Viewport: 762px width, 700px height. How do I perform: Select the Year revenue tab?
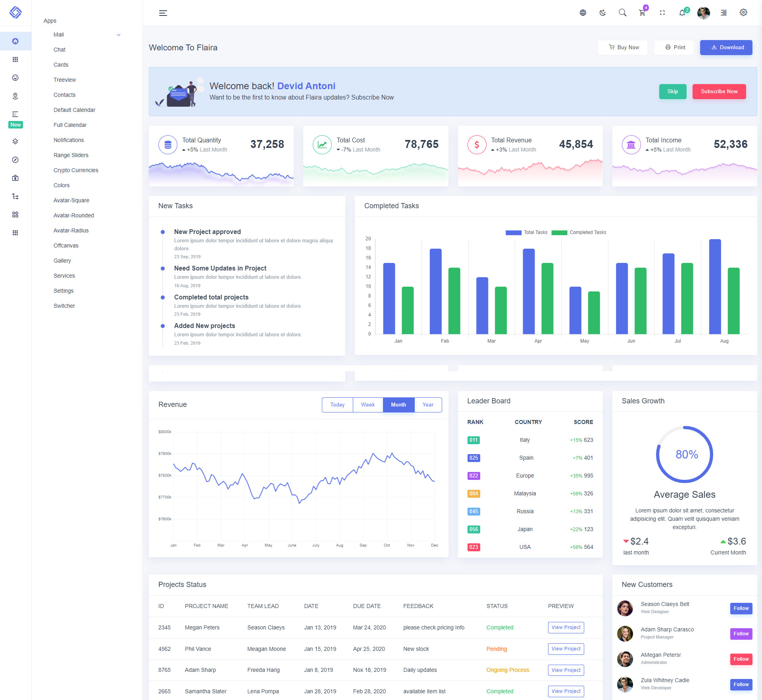click(x=427, y=405)
